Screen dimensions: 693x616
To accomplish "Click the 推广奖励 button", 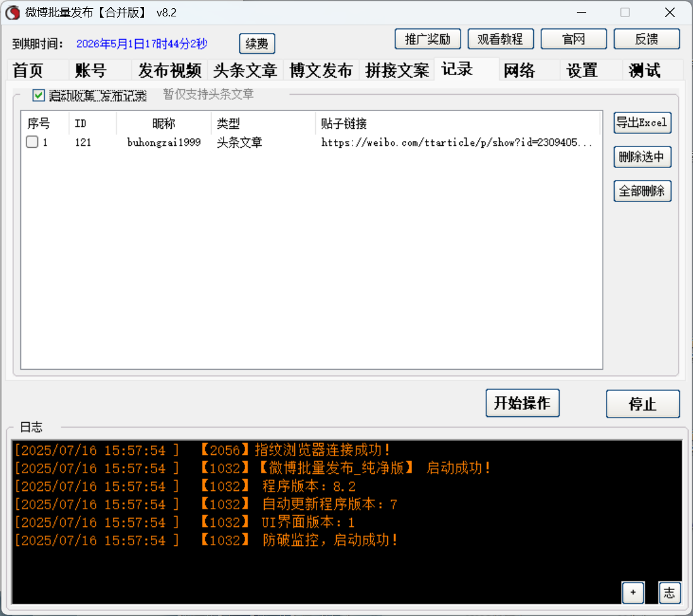I will 428,39.
